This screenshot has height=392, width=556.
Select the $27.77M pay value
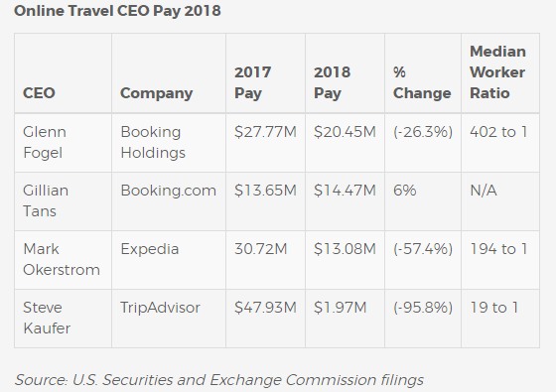[265, 132]
